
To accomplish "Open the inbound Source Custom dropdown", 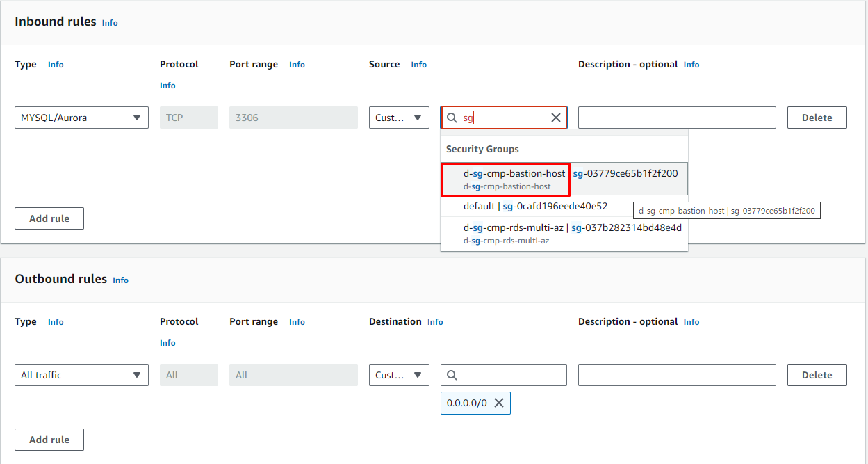I will pyautogui.click(x=399, y=118).
